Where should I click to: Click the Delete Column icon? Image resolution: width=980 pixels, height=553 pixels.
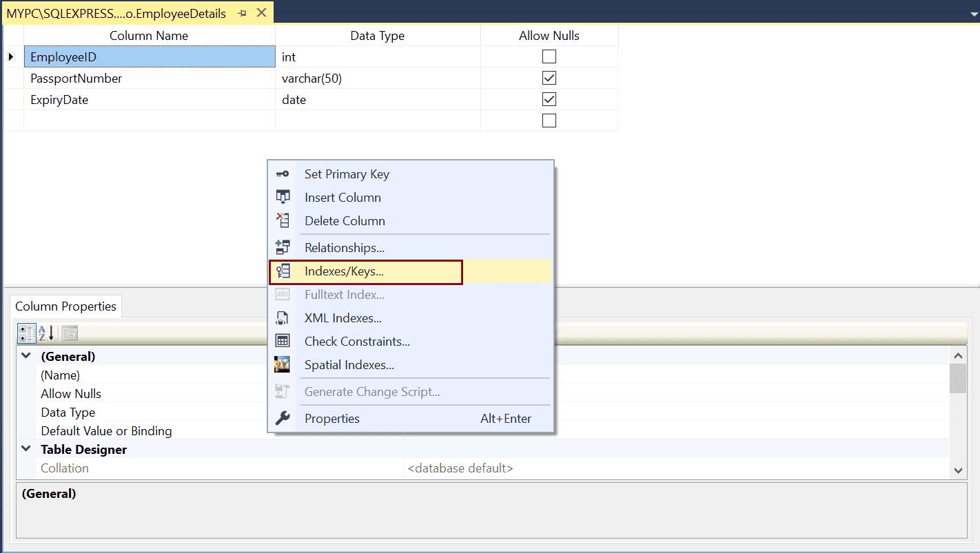[x=283, y=220]
